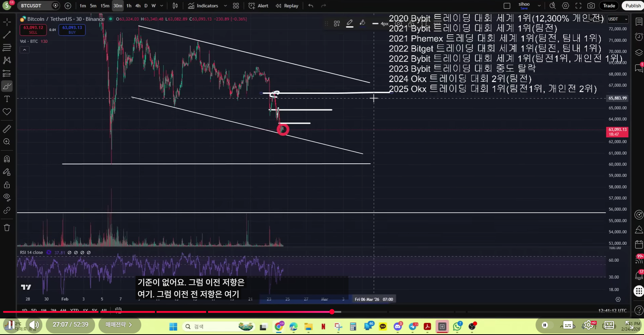The height and width of the screenshot is (335, 644).
Task: Switch to the 1m timeframe
Action: (x=83, y=6)
